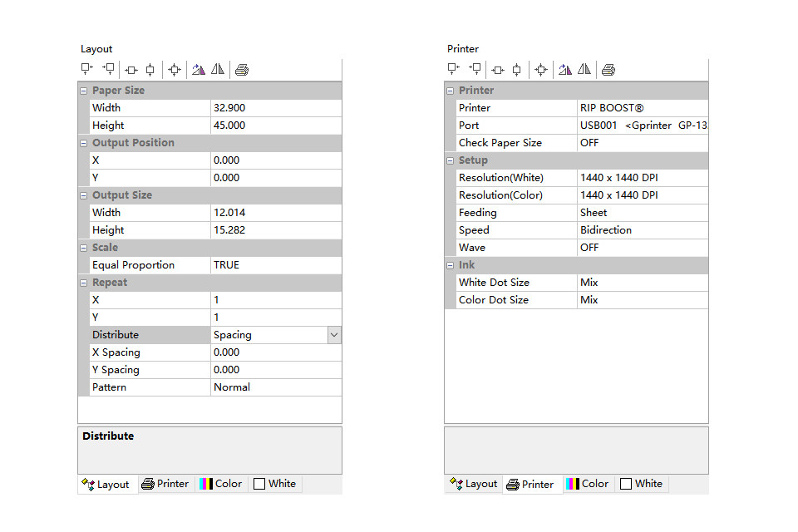Collapse the Paper Size section
This screenshot has width=798, height=532.
coord(83,91)
